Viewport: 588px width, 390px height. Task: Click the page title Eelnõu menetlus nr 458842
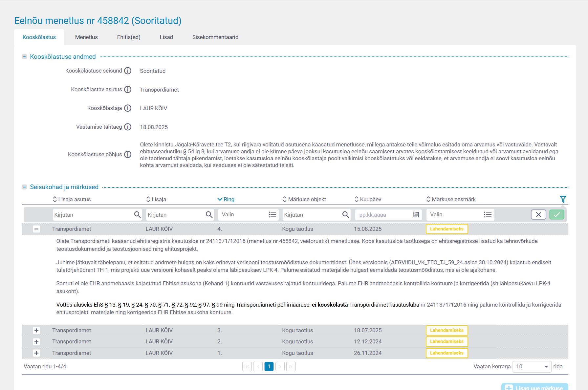coord(98,21)
